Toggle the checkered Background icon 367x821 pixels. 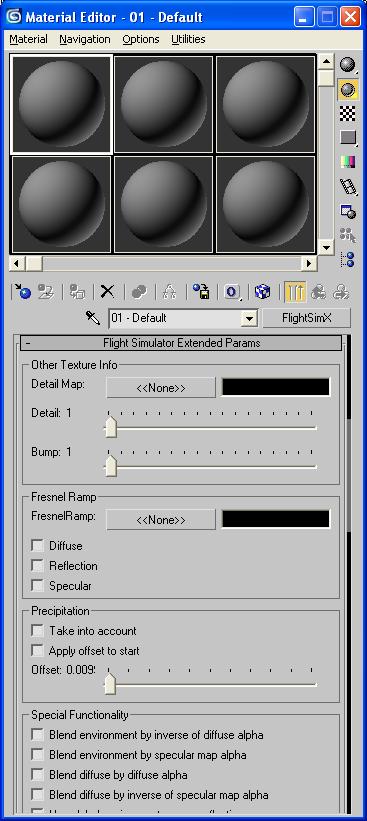coord(348,113)
